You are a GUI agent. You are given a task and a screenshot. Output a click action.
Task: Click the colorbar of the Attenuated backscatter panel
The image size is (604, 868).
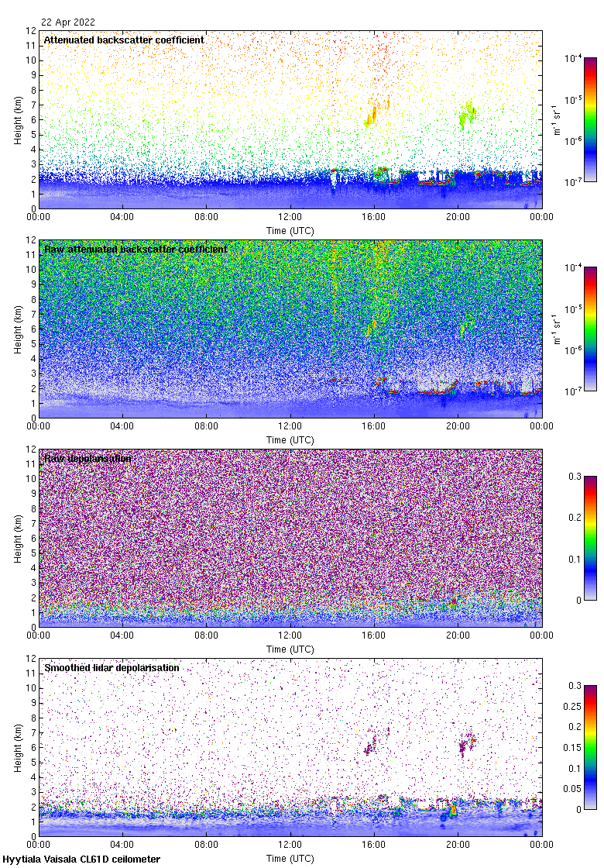pos(591,119)
